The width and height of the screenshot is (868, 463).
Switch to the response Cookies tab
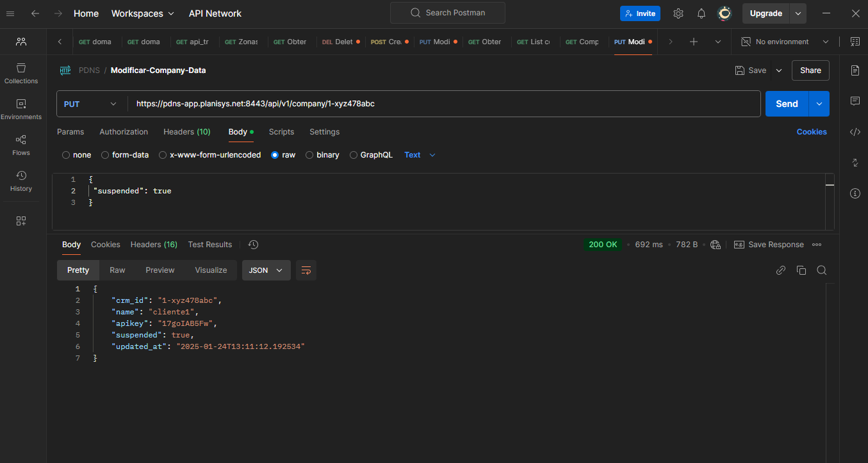click(106, 245)
